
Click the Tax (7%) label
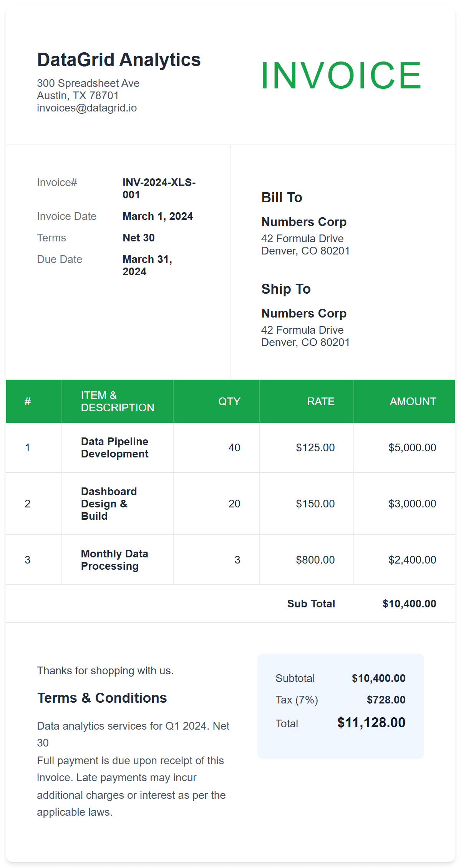(297, 700)
